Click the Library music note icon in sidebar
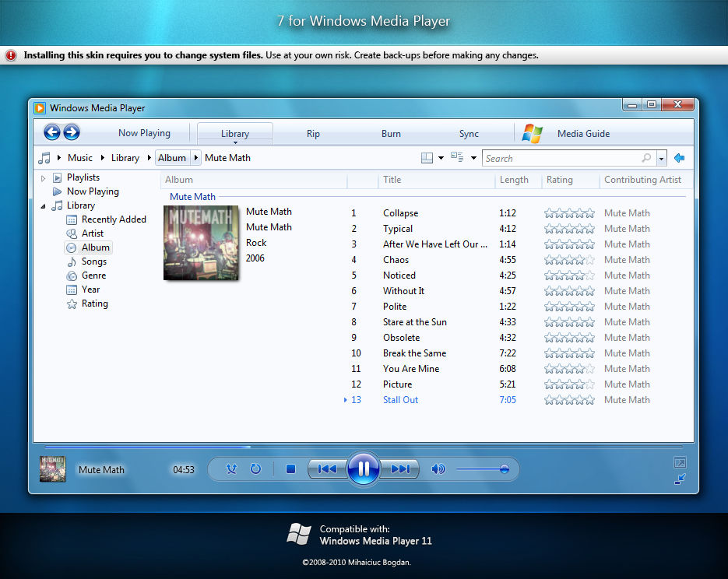Viewport: 728px width, 579px height. coord(57,205)
